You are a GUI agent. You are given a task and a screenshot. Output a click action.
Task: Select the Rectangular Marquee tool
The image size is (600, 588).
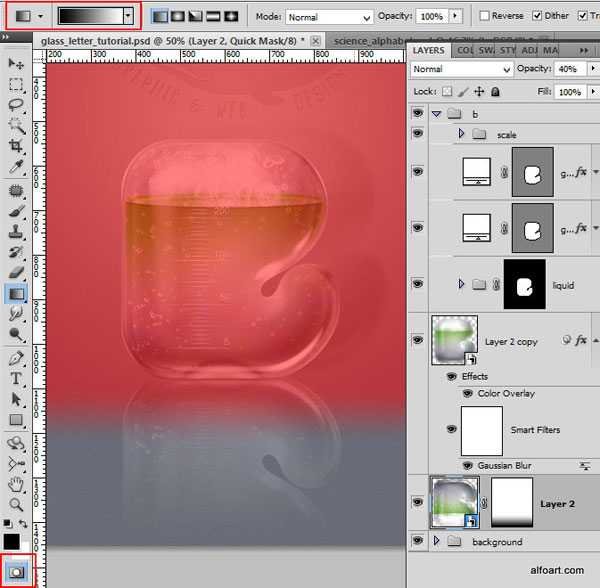coord(16,84)
